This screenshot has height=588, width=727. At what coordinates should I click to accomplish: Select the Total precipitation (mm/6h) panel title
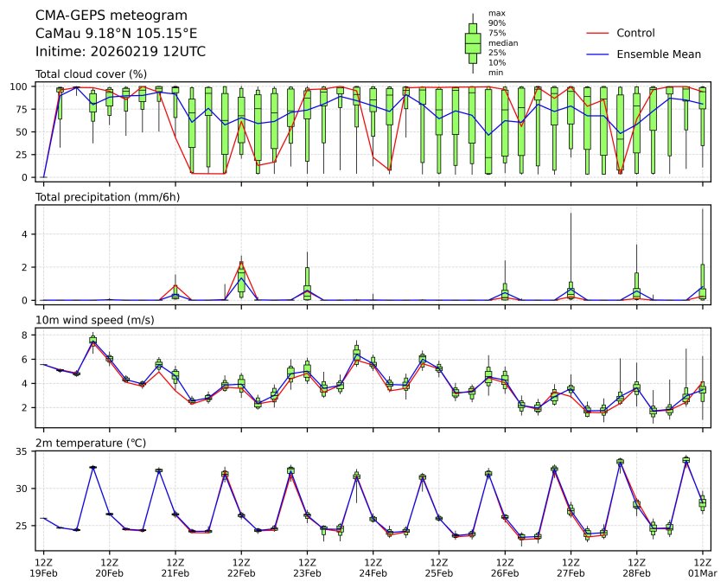(x=105, y=197)
